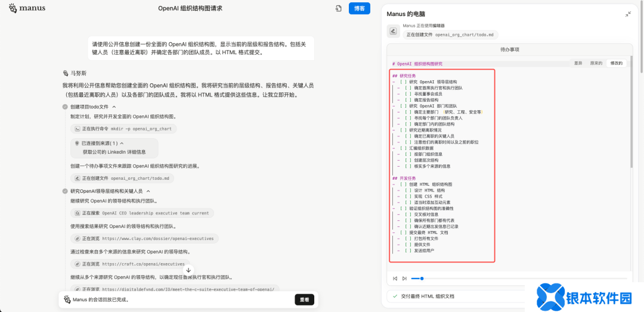Switch to the 原来的 original tab
Screen dimensions: 644x312
(x=596, y=63)
